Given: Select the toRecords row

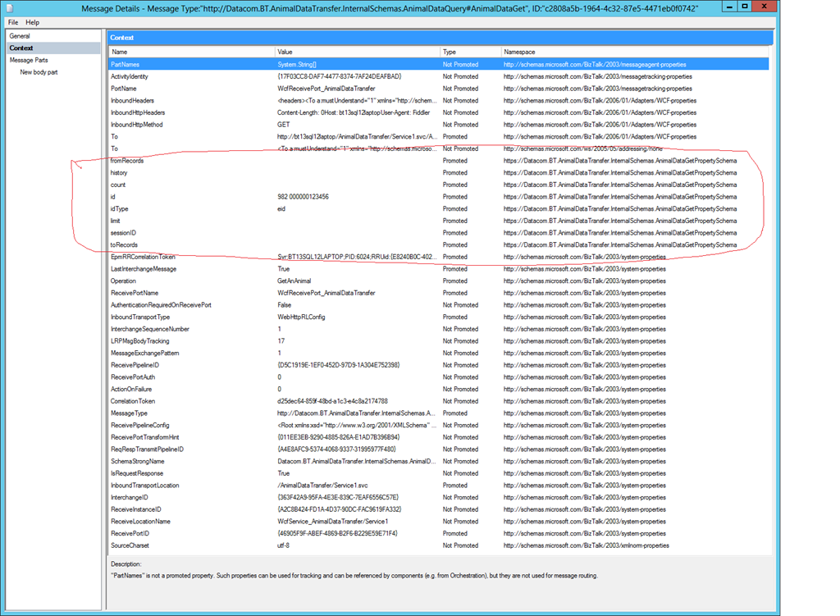Looking at the screenshot, I should pos(439,244).
